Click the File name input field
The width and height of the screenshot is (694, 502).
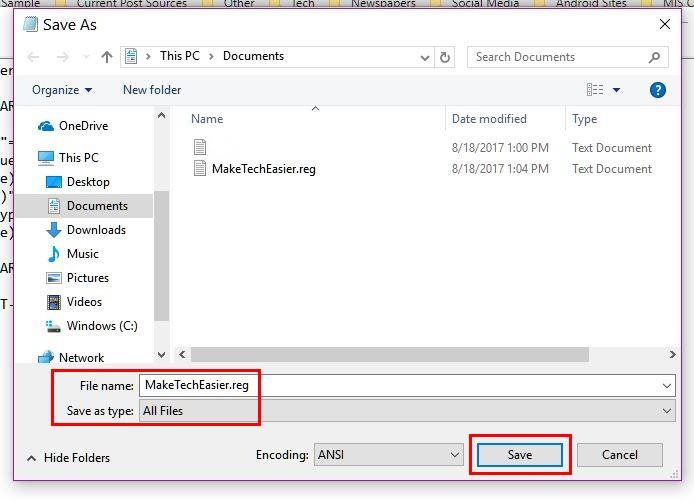pyautogui.click(x=407, y=385)
